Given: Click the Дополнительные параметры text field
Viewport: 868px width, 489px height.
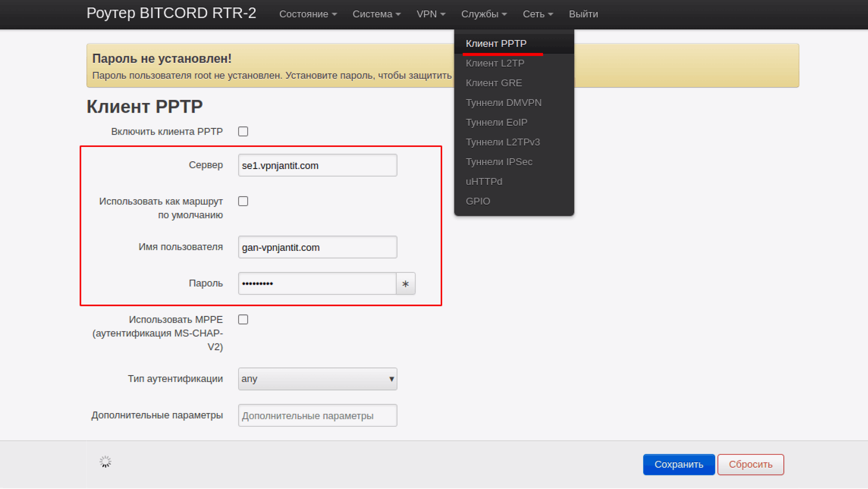Looking at the screenshot, I should 317,415.
